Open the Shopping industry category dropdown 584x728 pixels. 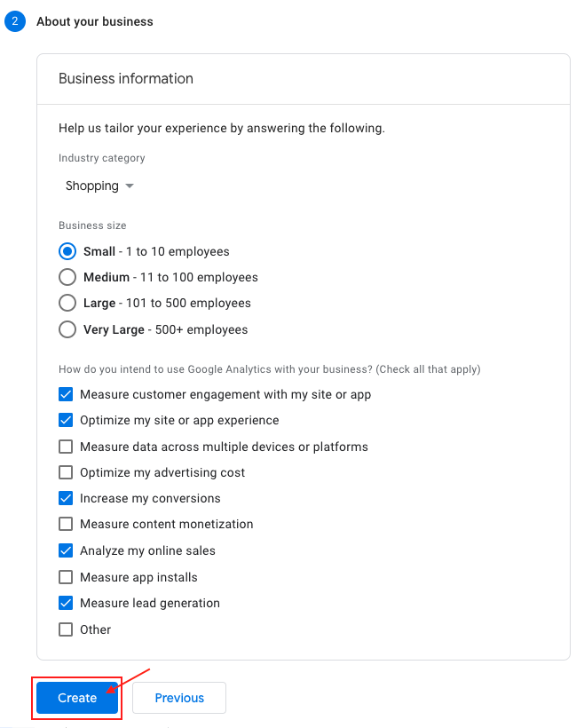(99, 186)
